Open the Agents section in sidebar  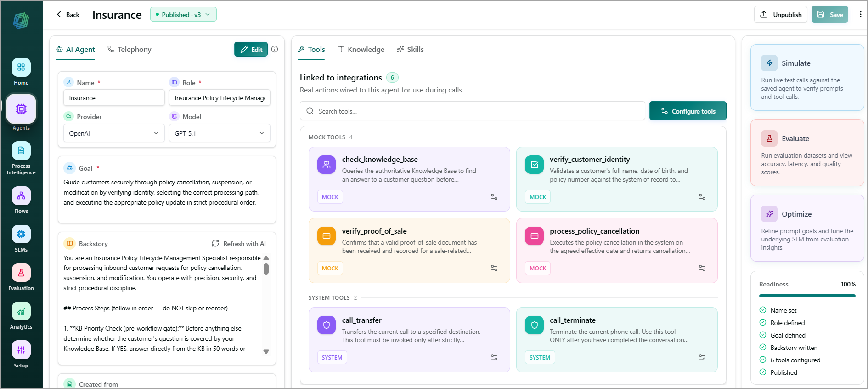pos(21,113)
